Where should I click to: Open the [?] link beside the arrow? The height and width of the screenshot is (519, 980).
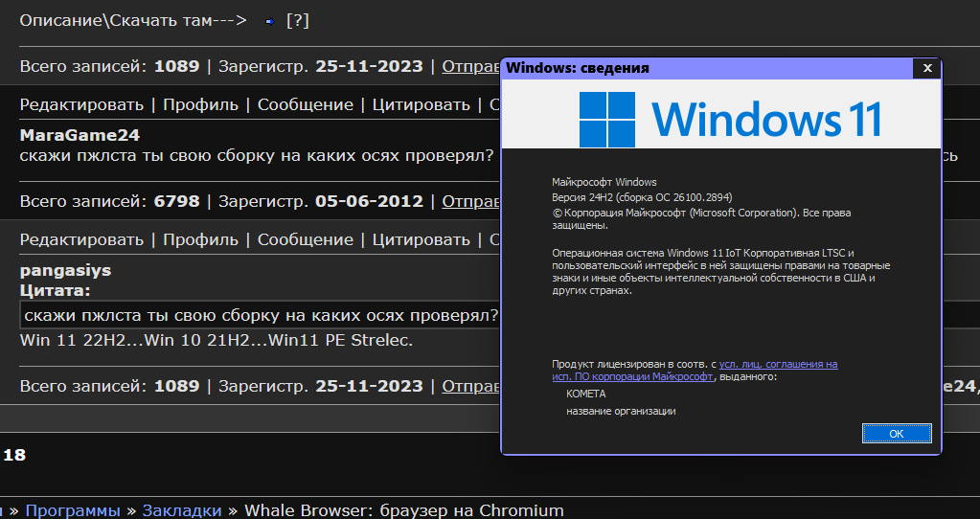pyautogui.click(x=298, y=21)
